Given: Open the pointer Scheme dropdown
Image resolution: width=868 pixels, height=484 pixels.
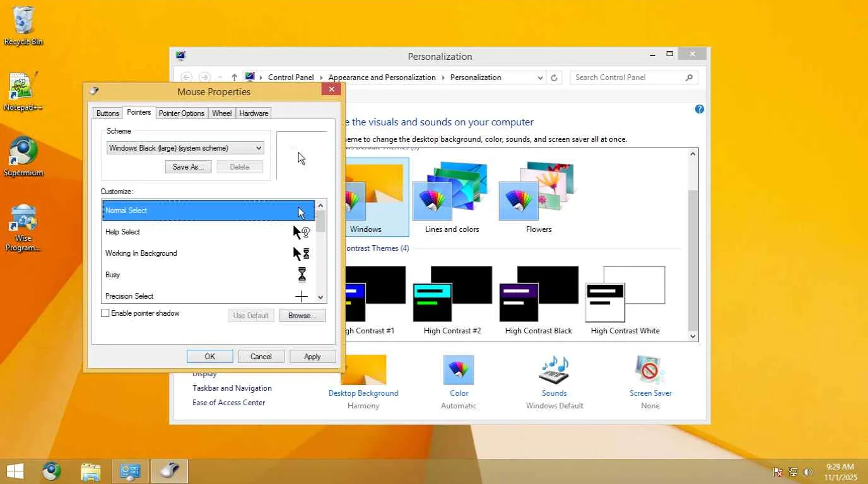Looking at the screenshot, I should [185, 148].
